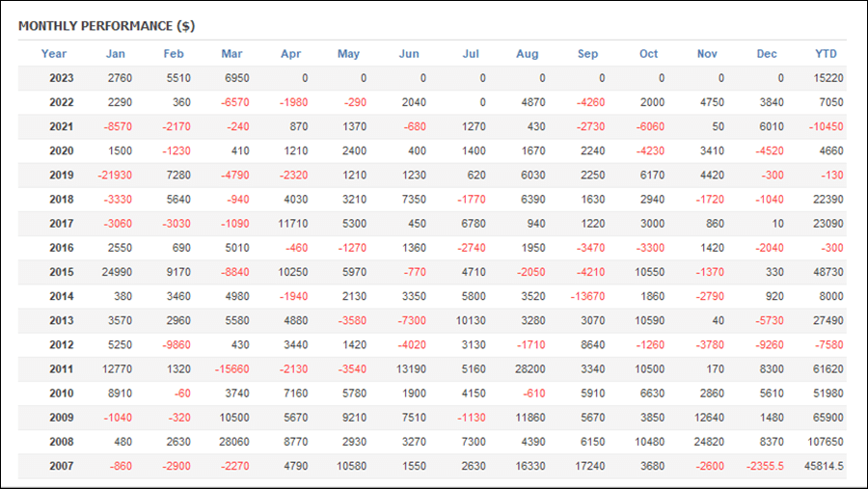Click the 6950 March 2023 value
The image size is (868, 489).
point(237,78)
